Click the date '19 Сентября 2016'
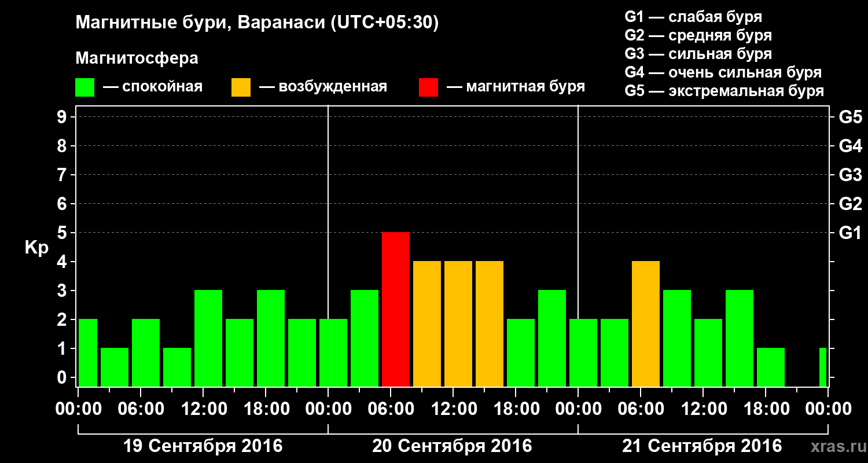868x463 pixels. pos(203,446)
